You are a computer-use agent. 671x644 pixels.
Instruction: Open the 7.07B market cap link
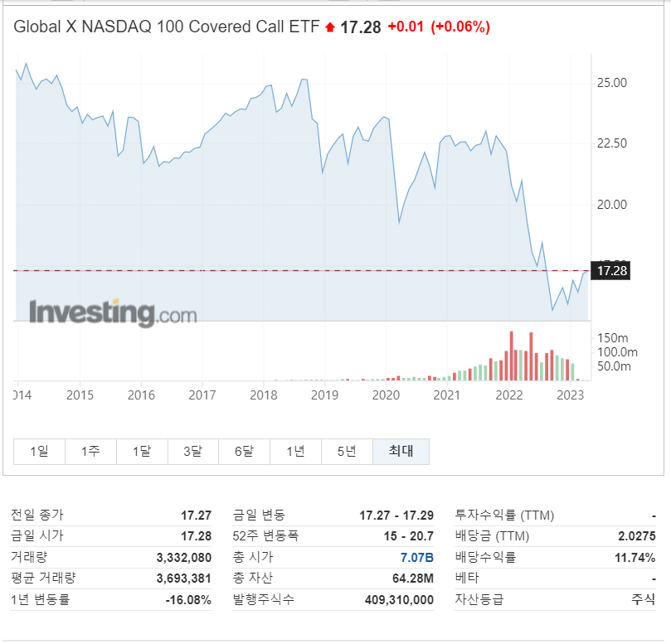tap(417, 557)
